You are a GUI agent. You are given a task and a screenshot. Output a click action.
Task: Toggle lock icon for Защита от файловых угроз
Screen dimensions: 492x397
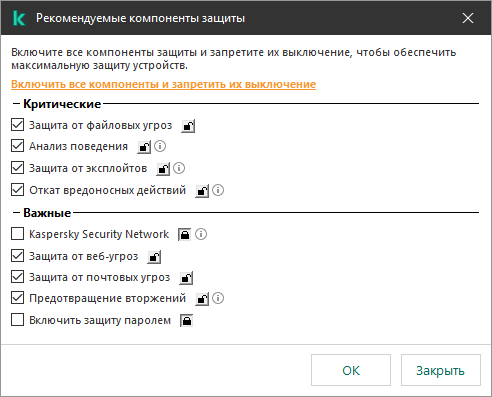[x=188, y=126]
